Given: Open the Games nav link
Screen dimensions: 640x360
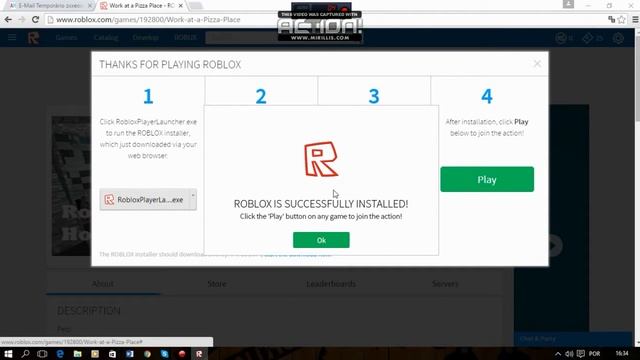Looking at the screenshot, I should point(66,38).
